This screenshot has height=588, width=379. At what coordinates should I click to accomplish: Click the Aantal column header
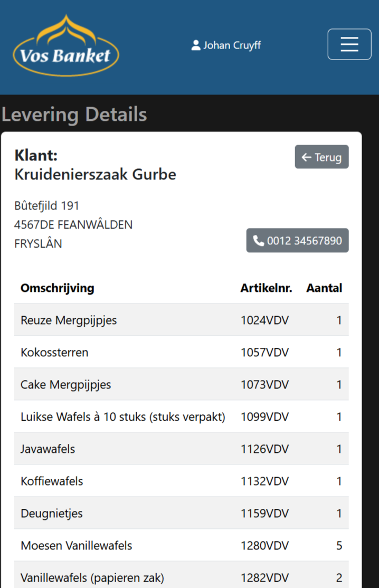[324, 288]
